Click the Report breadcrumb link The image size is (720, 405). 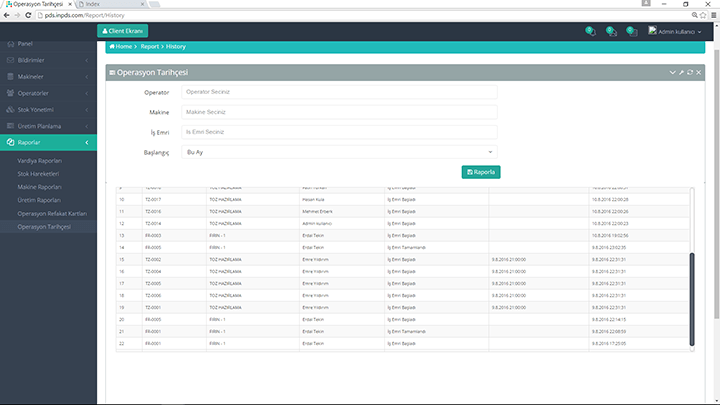(150, 46)
